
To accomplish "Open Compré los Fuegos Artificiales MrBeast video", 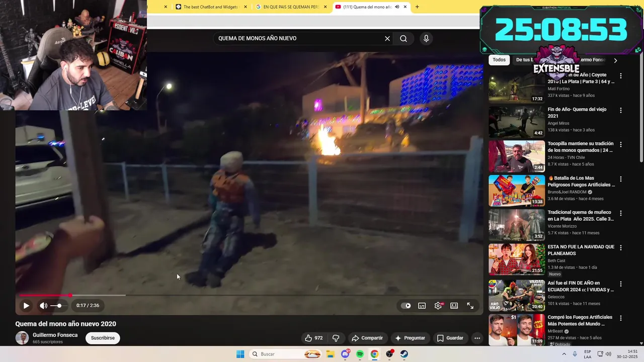I will (580, 320).
